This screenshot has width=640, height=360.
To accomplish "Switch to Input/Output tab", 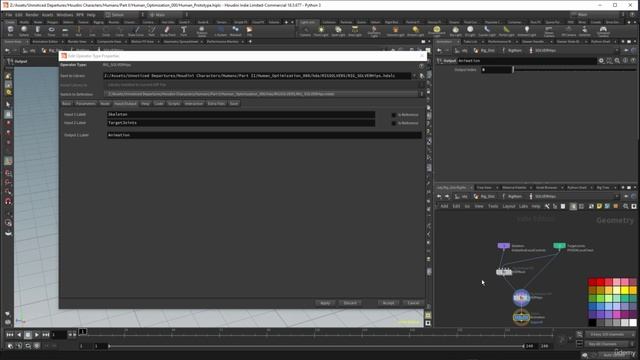I will [x=125, y=104].
